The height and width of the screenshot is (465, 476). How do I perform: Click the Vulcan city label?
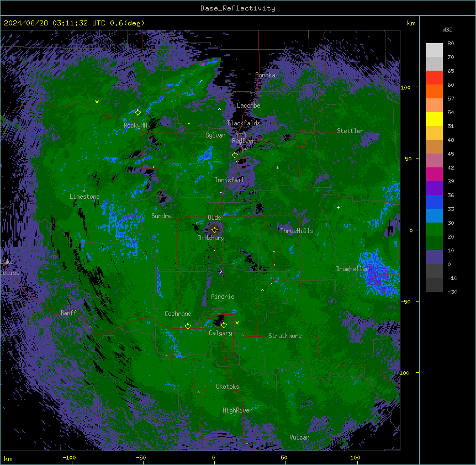[300, 437]
